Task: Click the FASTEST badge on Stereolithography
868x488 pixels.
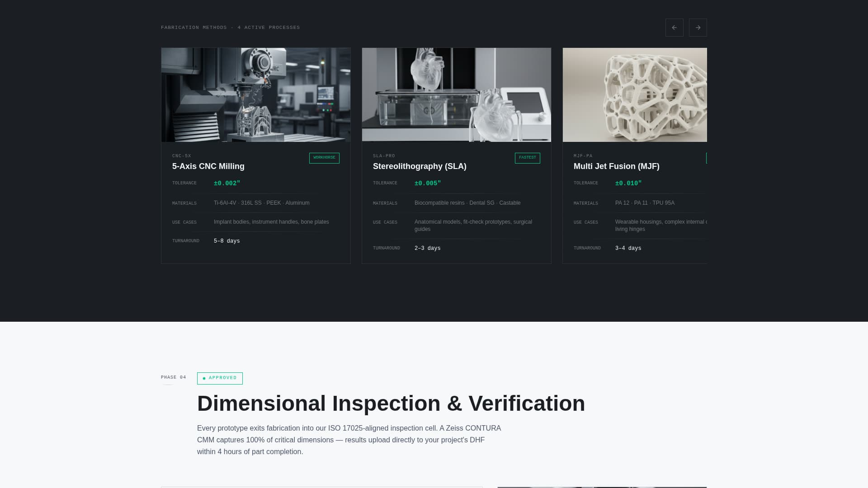Action: (527, 158)
